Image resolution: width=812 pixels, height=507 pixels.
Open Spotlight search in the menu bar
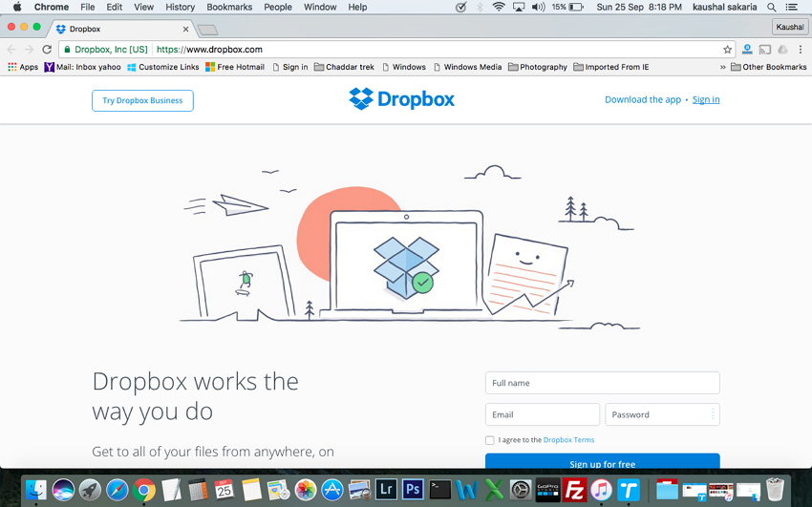772,7
